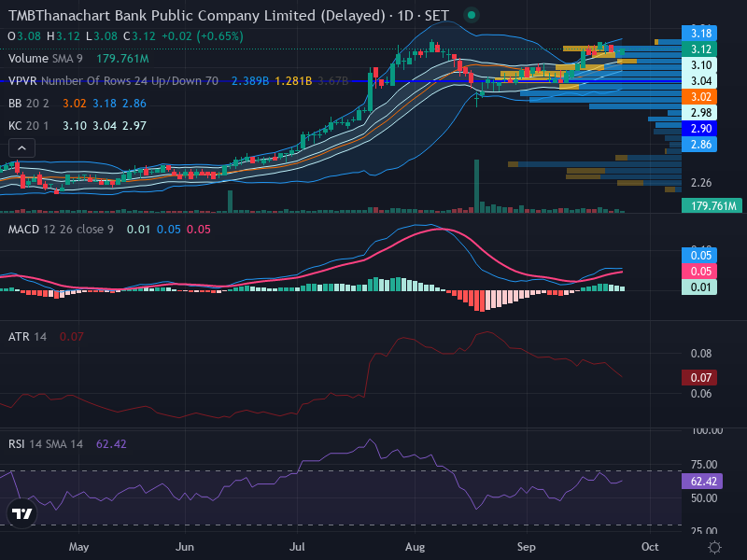Click the Jul label on the time axis
This screenshot has width=747, height=560.
point(297,547)
